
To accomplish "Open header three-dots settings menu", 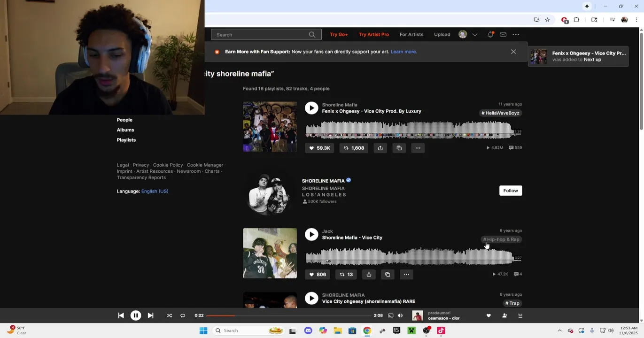I will coord(516,34).
